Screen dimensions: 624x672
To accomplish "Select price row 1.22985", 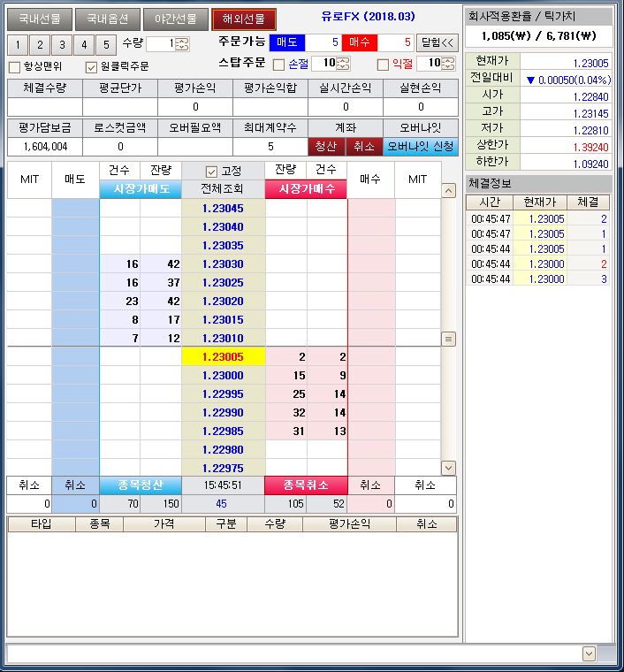I will [x=223, y=431].
